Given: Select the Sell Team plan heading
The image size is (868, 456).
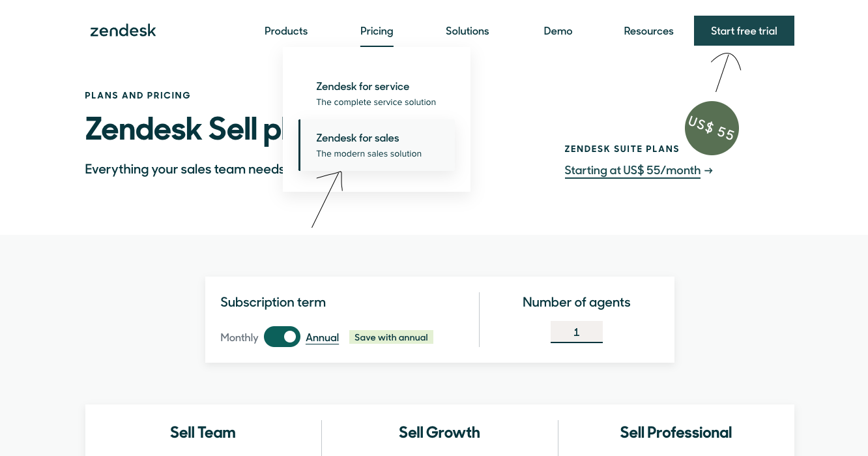Looking at the screenshot, I should 203,433.
